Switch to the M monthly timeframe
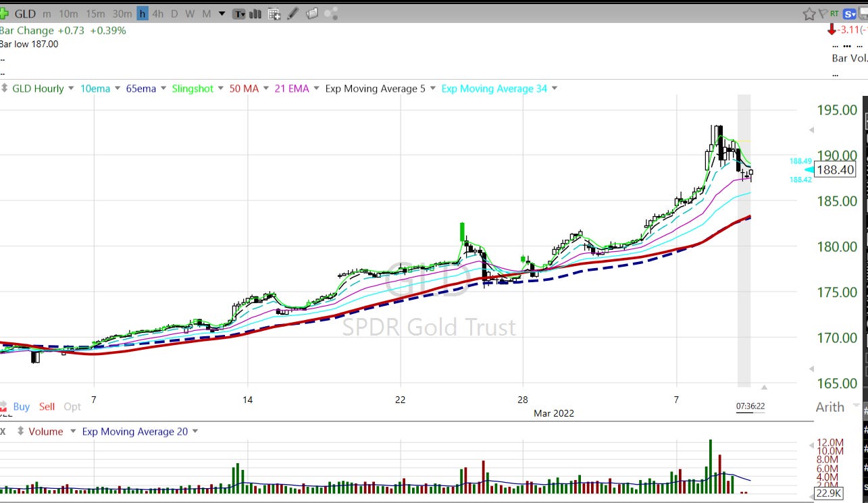 click(206, 14)
